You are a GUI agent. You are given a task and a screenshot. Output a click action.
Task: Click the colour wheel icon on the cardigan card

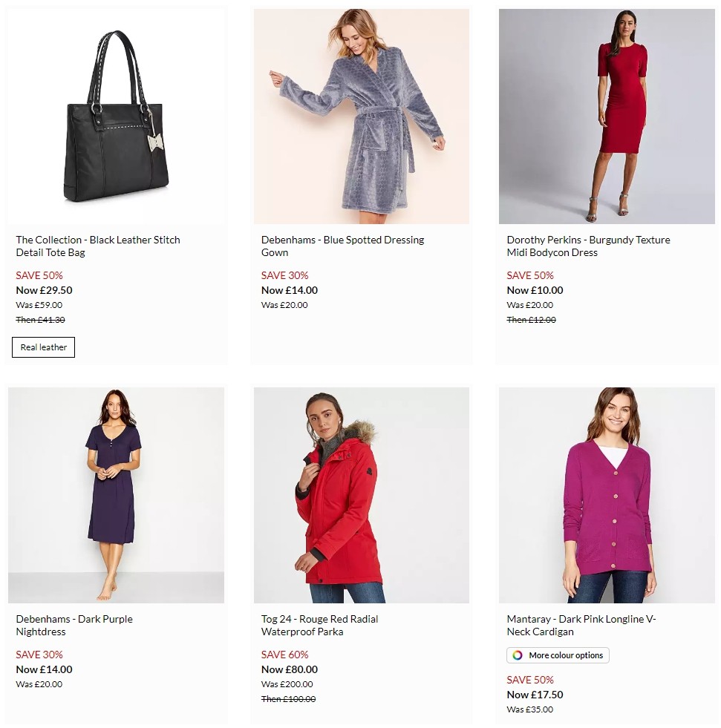coord(515,655)
